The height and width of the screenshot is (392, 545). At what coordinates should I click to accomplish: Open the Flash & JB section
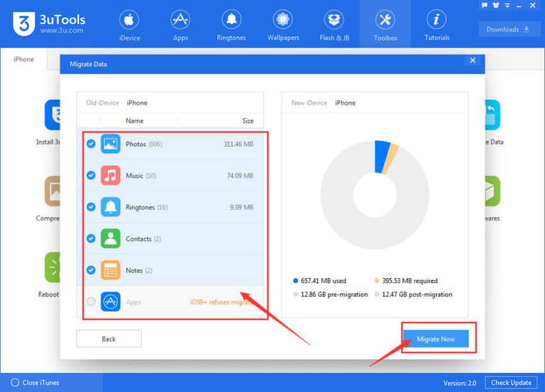(334, 25)
